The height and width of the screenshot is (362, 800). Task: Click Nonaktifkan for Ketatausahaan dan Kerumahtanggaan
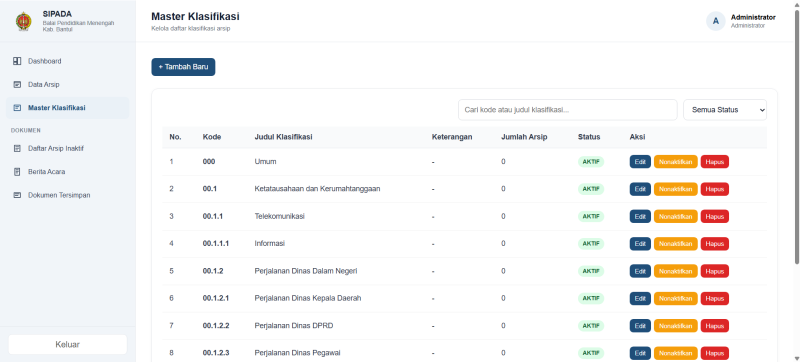tap(676, 189)
